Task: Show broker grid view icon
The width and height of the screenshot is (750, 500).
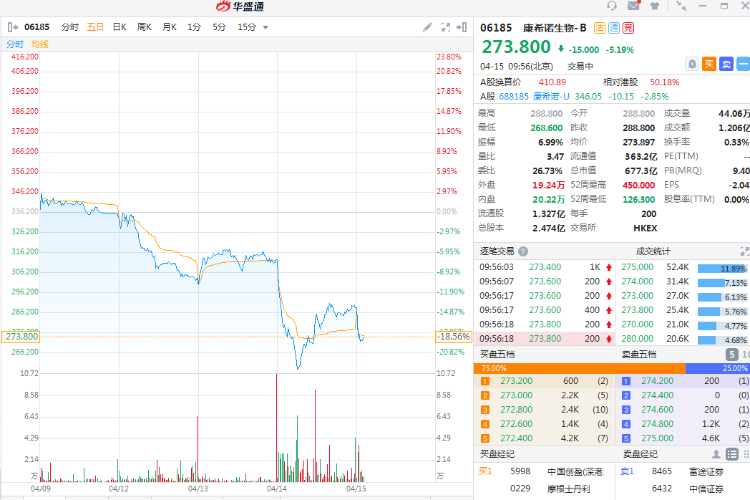Action: point(746,454)
